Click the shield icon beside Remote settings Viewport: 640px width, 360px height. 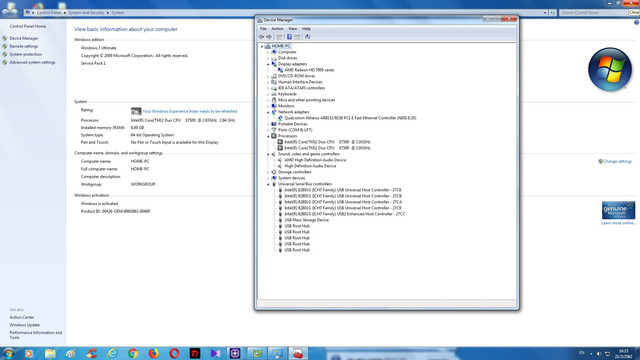point(5,46)
